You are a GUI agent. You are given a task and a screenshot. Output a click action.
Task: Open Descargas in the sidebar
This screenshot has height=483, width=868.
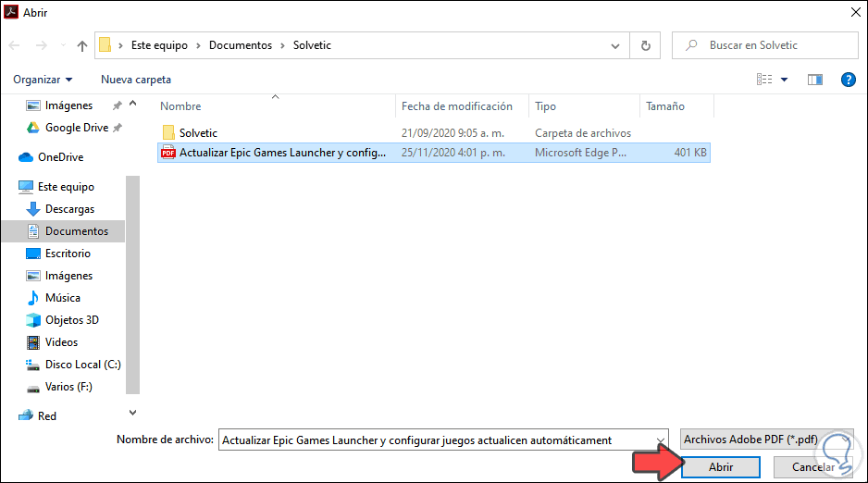tap(69, 209)
